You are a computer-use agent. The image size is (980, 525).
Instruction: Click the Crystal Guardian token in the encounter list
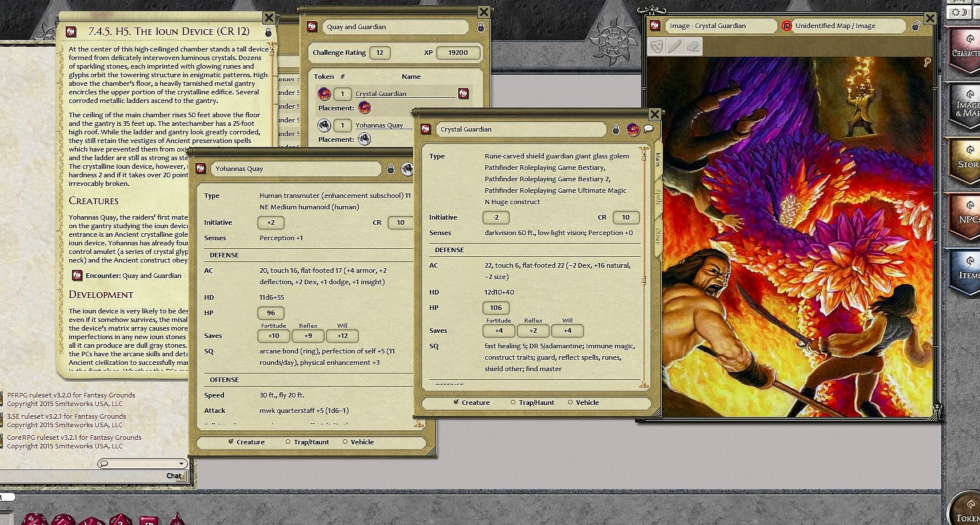(324, 94)
